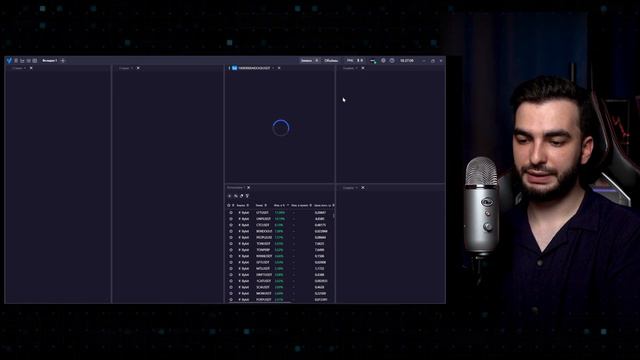The width and height of the screenshot is (640, 360).
Task: Select the Вкладка 1 workspace tab
Action: point(50,60)
